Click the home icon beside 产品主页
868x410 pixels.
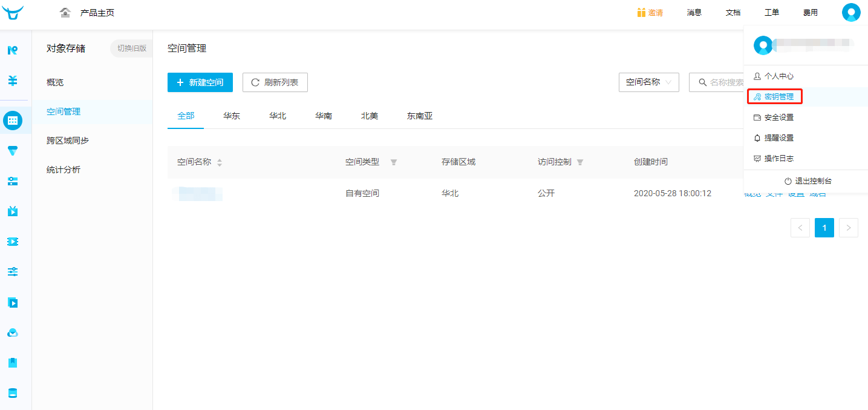point(65,13)
